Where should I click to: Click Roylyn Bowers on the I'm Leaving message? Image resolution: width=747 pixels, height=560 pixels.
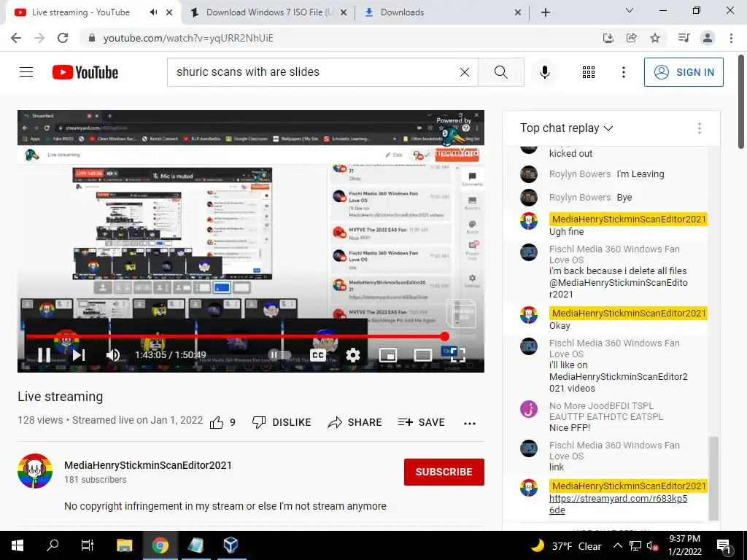580,174
